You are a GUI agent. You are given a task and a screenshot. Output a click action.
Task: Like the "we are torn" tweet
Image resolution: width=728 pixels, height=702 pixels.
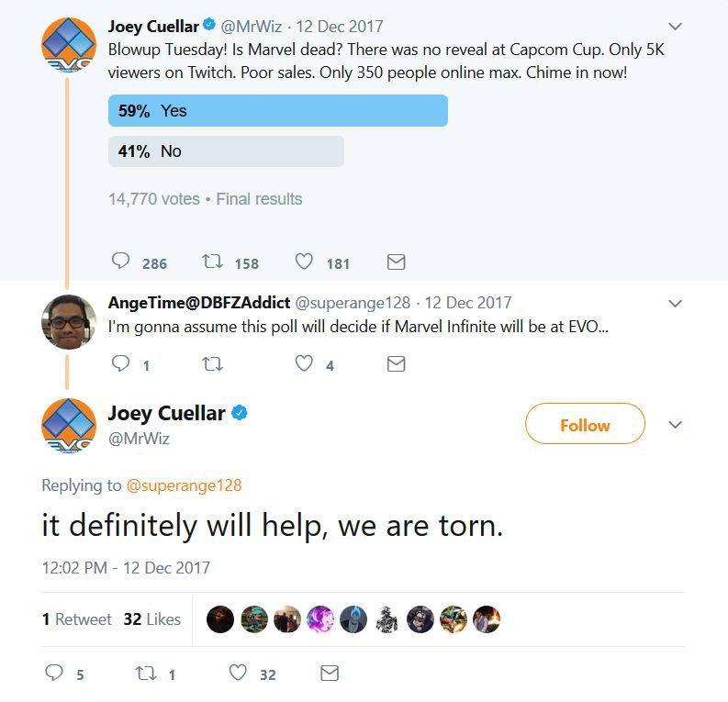pos(239,674)
